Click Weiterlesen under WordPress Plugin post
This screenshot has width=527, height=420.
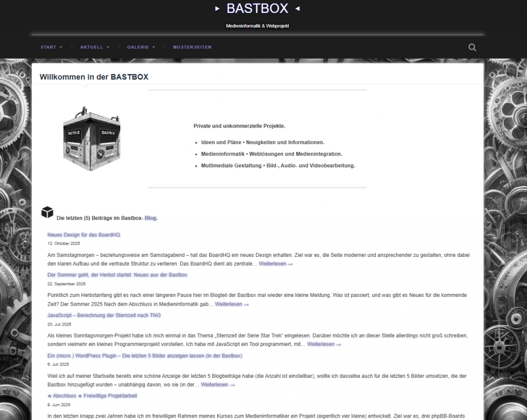pyautogui.click(x=218, y=384)
